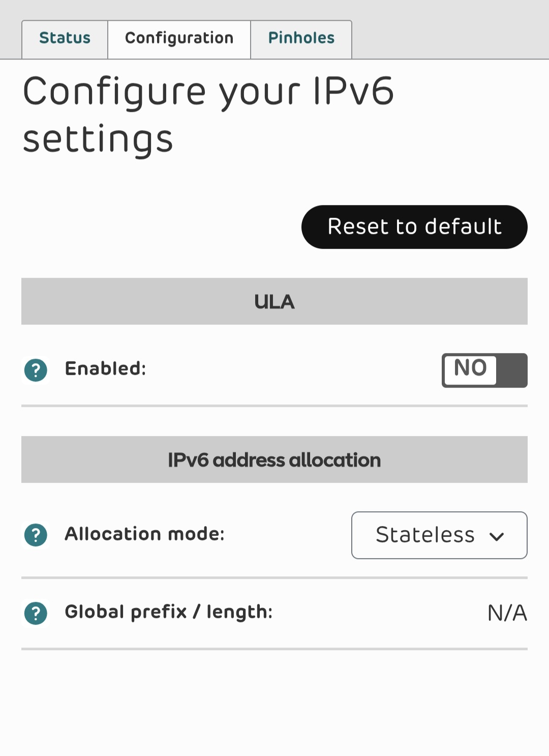Click the Reset to default button
This screenshot has width=549, height=756.
tap(414, 227)
